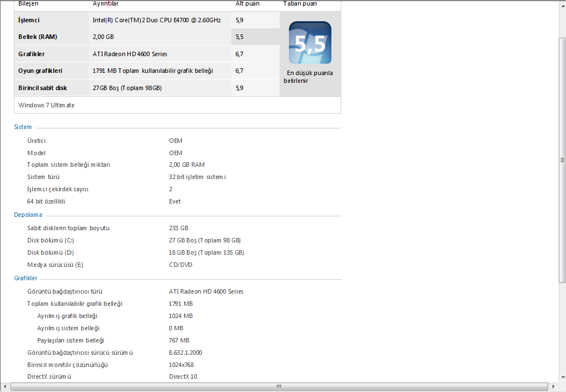Select the "Sistem türü" label
This screenshot has height=392, width=566.
tap(43, 177)
